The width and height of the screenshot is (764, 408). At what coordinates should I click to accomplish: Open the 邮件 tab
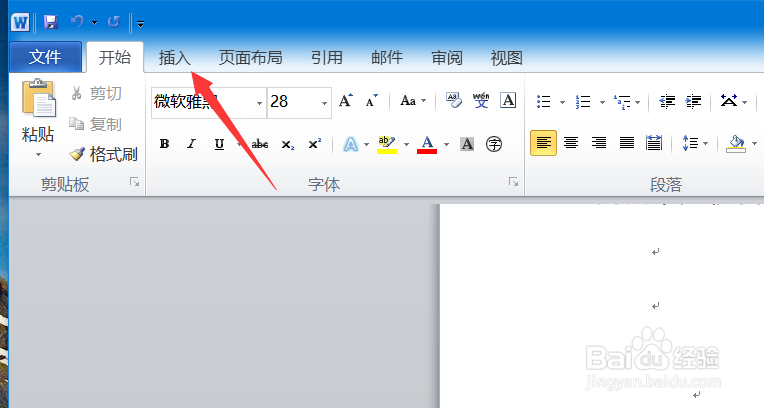(x=387, y=58)
